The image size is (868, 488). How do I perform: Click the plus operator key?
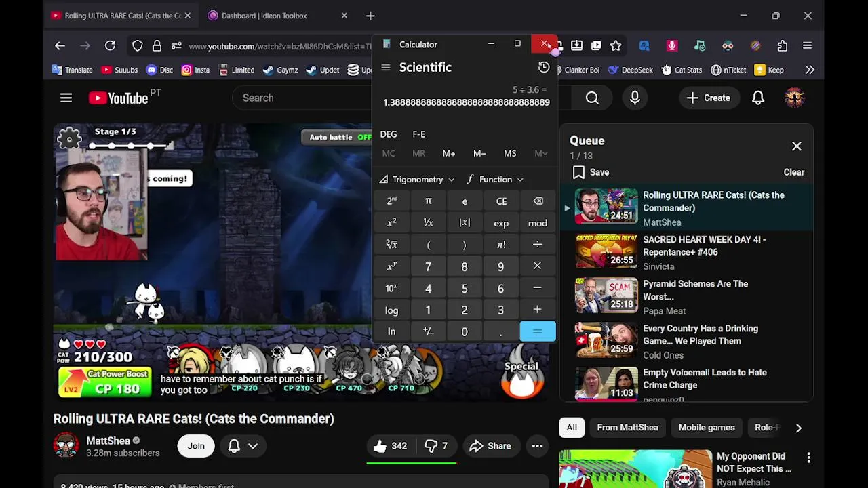[x=538, y=310]
